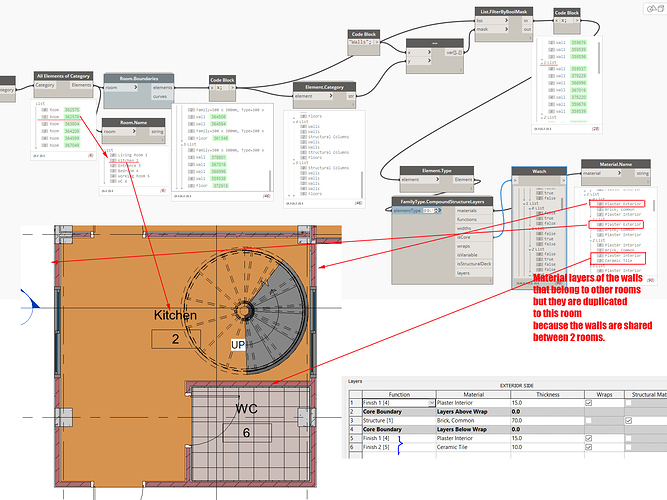This screenshot has width=667, height=500.
Task: Select the room ID 362575 link
Action: (72, 110)
